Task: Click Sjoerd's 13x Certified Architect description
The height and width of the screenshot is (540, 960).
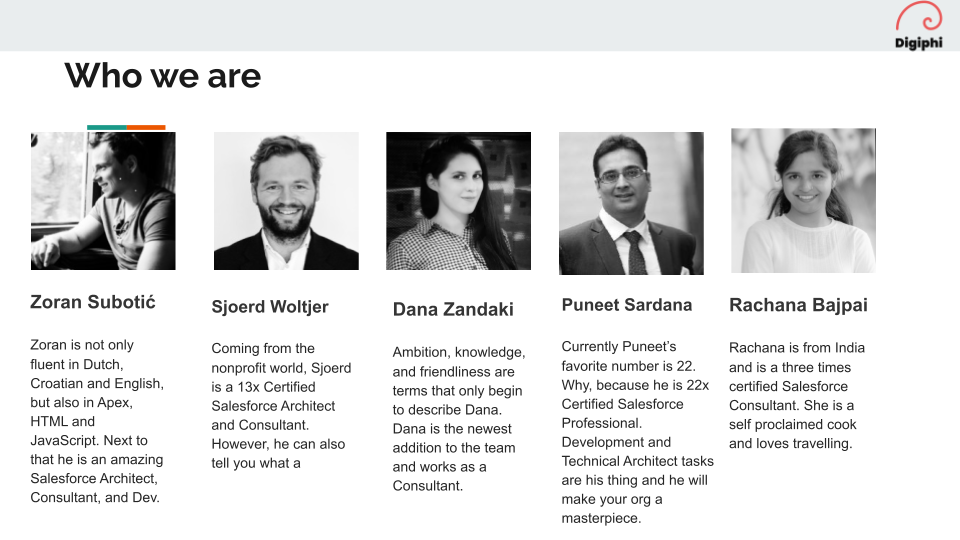Action: [x=281, y=405]
